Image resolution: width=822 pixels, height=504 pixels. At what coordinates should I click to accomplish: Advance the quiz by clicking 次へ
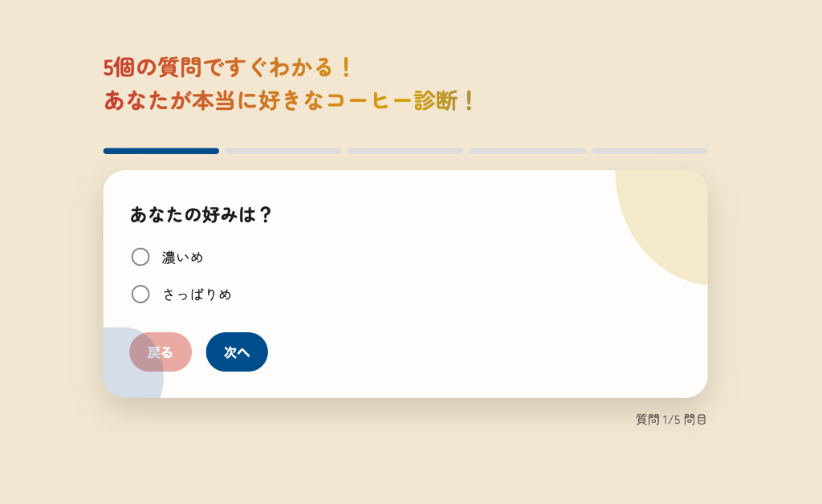pyautogui.click(x=237, y=352)
